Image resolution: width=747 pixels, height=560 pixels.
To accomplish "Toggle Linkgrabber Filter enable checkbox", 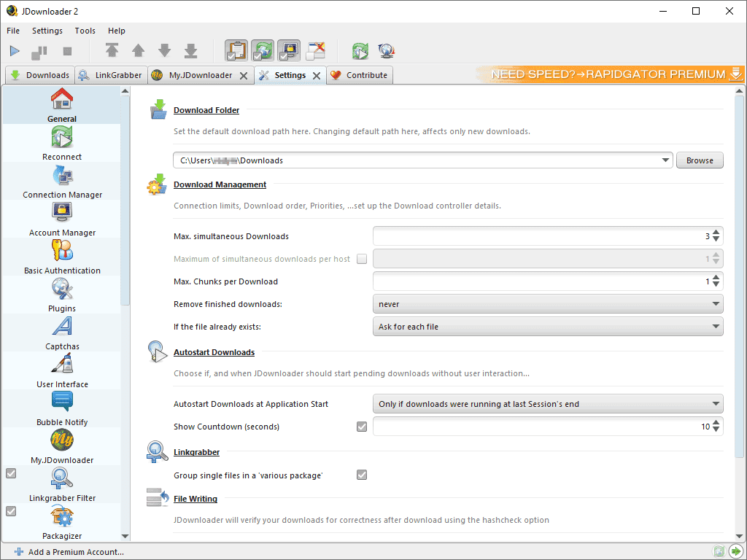I will point(11,472).
